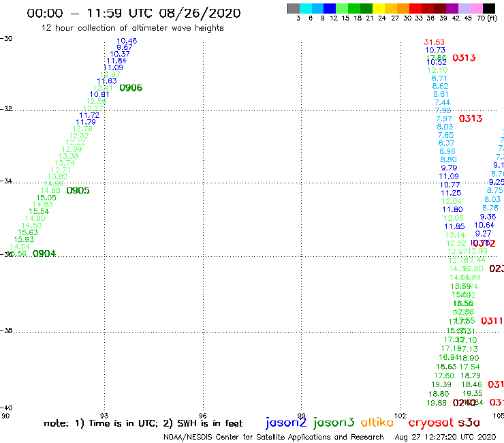Click the wave height reading 9.36
The width and height of the screenshot is (504, 443).
(488, 217)
